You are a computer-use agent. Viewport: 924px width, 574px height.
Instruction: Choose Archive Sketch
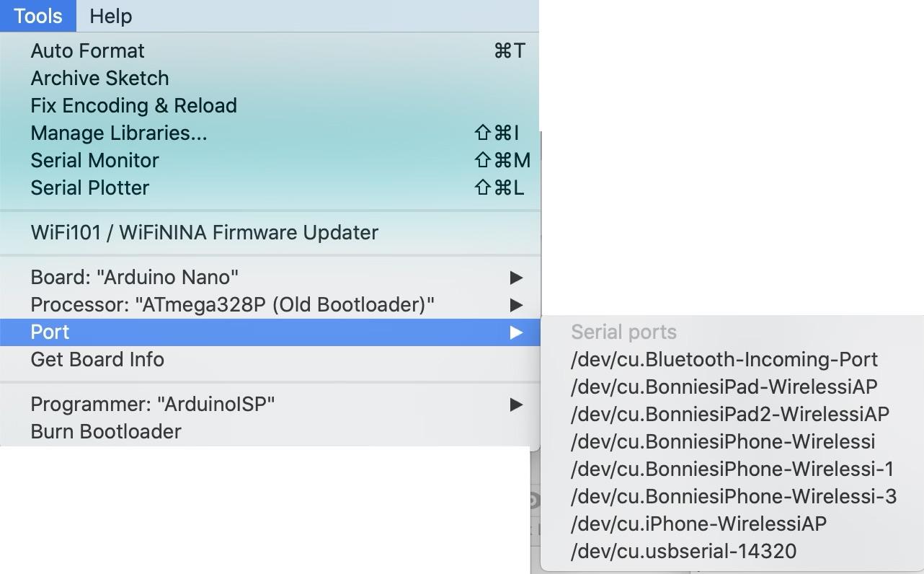(99, 78)
